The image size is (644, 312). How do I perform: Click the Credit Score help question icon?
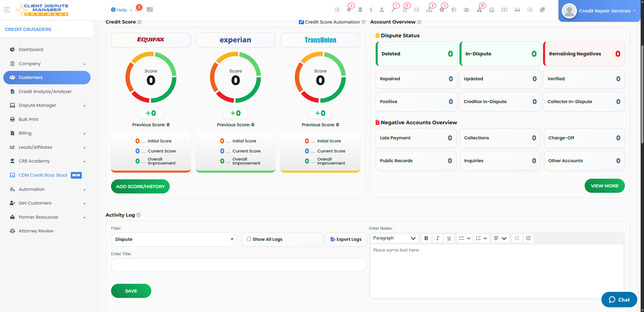click(140, 22)
